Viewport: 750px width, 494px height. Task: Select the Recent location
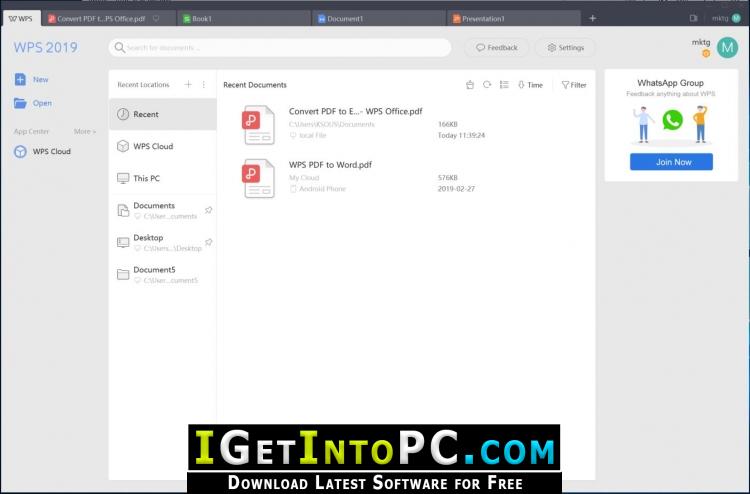(163, 114)
